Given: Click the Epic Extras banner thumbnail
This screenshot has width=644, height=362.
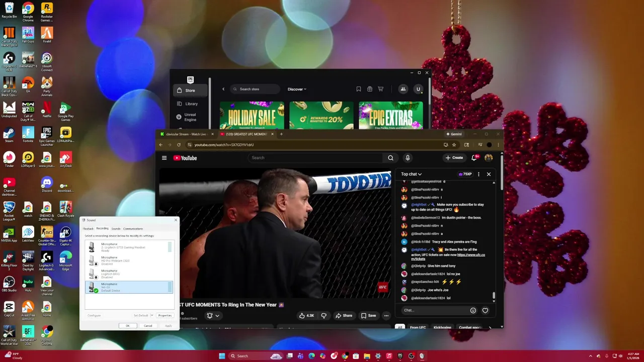Looking at the screenshot, I should tap(391, 115).
